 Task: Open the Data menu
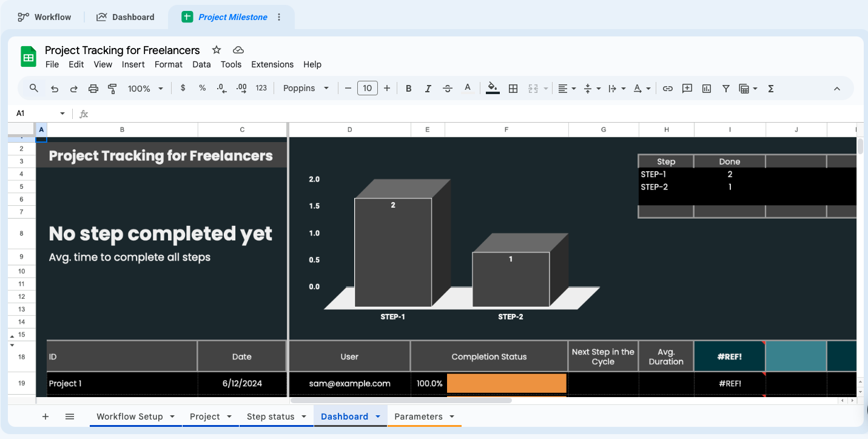tap(201, 64)
